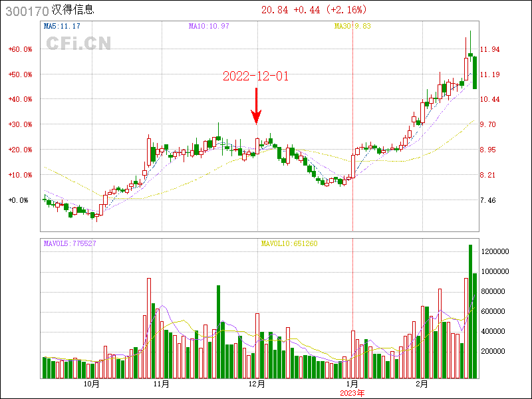Click the 8.21 price axis value

tap(488, 175)
